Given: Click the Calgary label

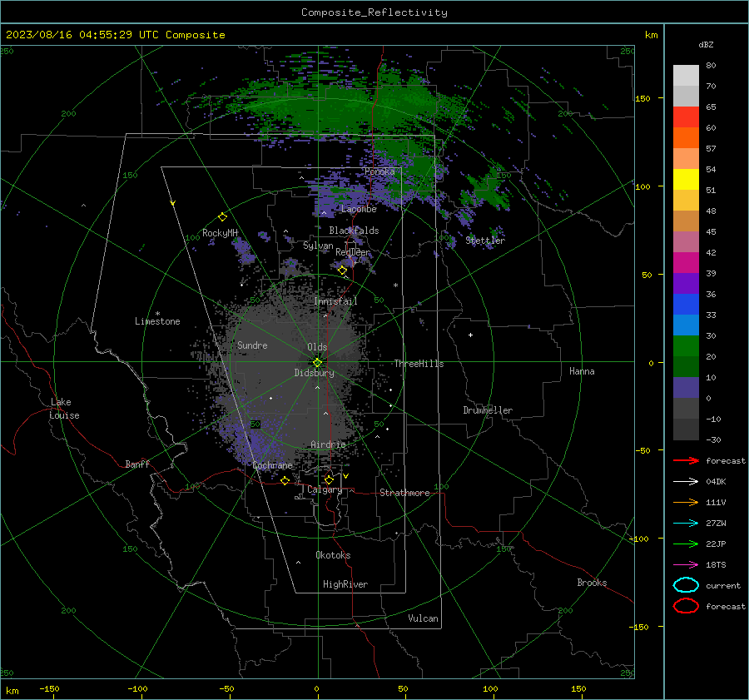Looking at the screenshot, I should click(325, 489).
